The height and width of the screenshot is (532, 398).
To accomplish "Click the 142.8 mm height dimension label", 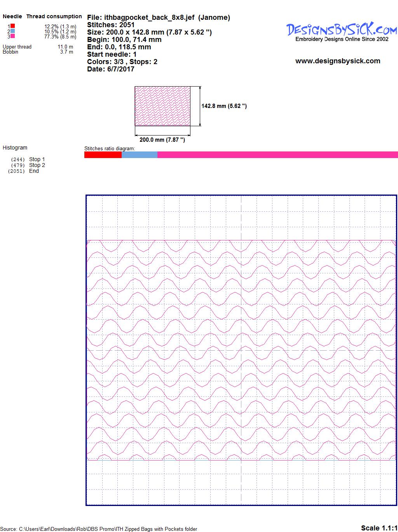I will point(224,106).
